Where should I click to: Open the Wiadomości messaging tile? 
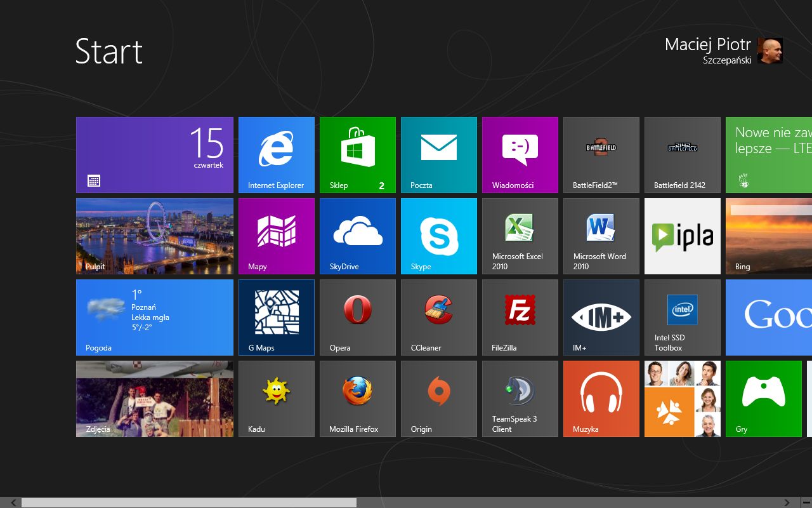click(x=520, y=155)
